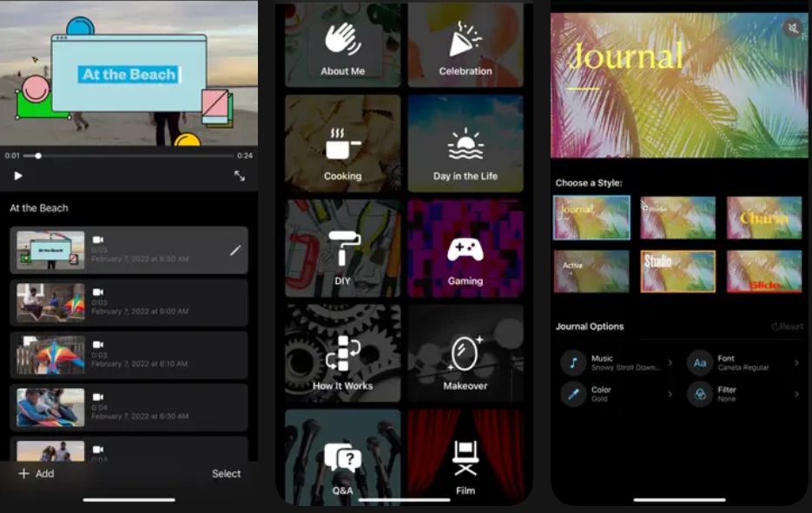Move the video playback scrubber handle
Screen dimensions: 812x513
tap(38, 156)
